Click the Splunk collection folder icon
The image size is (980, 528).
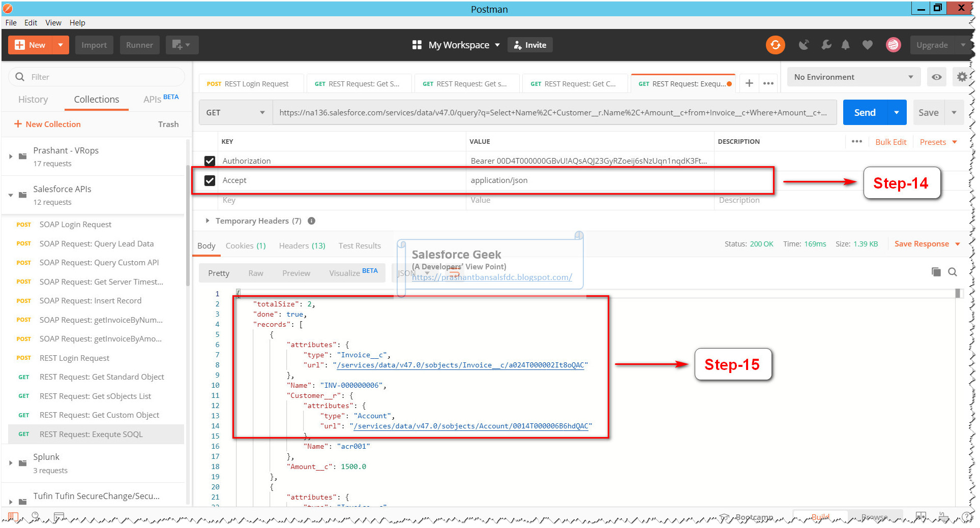click(x=22, y=463)
